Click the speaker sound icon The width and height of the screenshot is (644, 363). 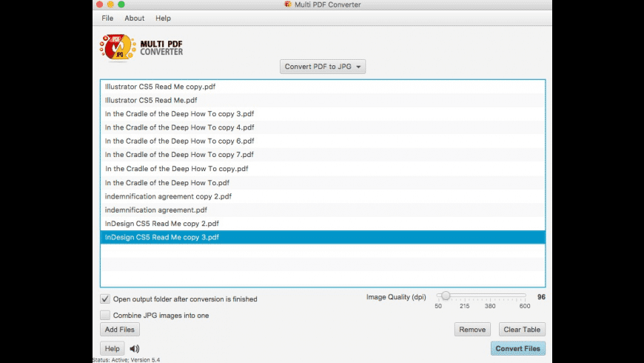click(x=134, y=349)
